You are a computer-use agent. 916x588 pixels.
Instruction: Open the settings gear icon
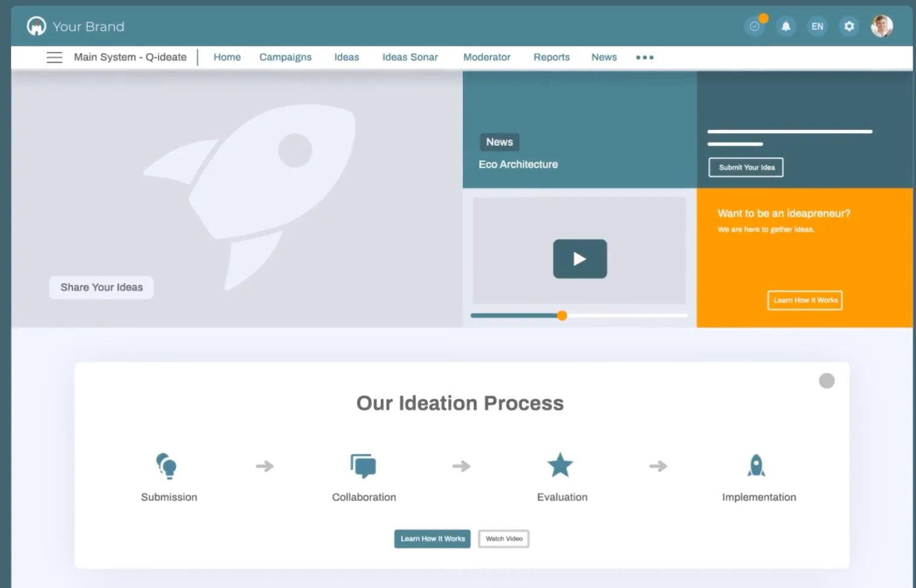(x=849, y=27)
